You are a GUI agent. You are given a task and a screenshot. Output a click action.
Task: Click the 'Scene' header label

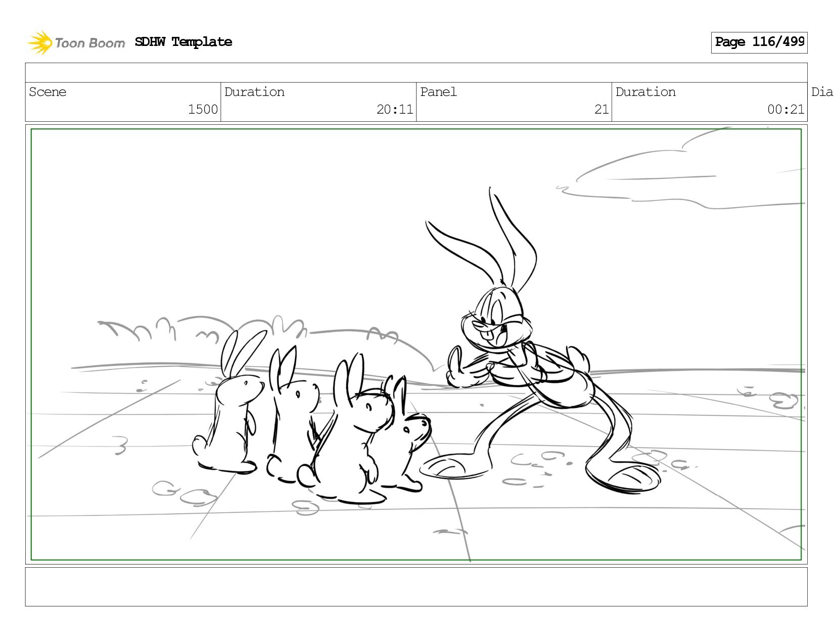(48, 92)
